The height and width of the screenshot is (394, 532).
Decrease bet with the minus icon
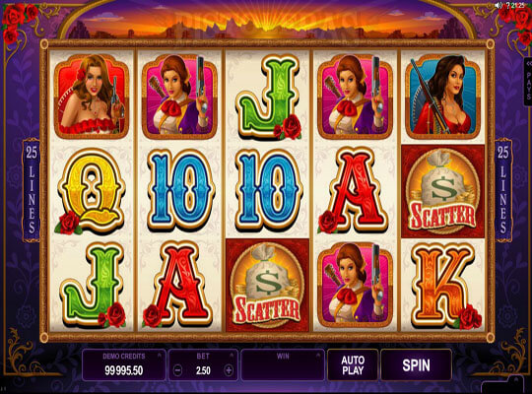tap(177, 370)
